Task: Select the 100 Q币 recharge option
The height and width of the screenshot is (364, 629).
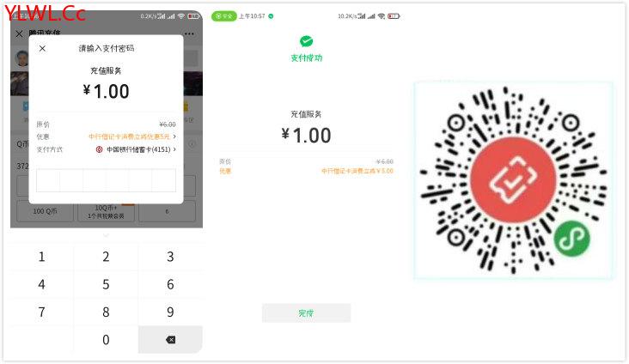Action: [45, 211]
